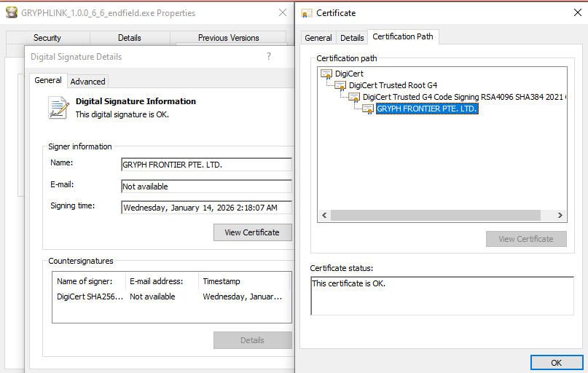Click the Properties window title text
Viewport: 588px width, 373px height.
[108, 13]
